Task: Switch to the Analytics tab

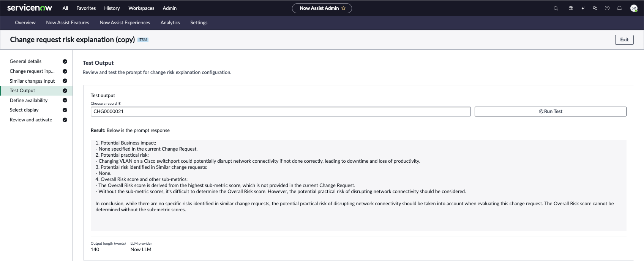Action: (170, 23)
